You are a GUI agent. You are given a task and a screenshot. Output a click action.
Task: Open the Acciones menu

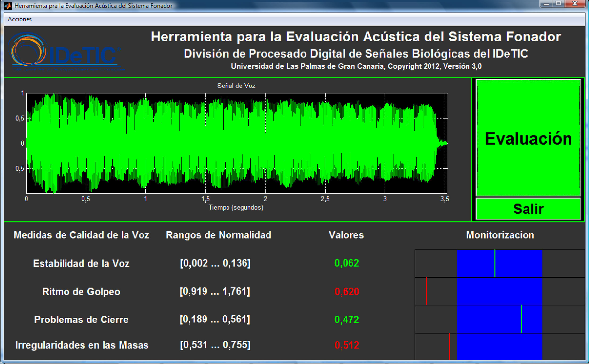tap(20, 19)
